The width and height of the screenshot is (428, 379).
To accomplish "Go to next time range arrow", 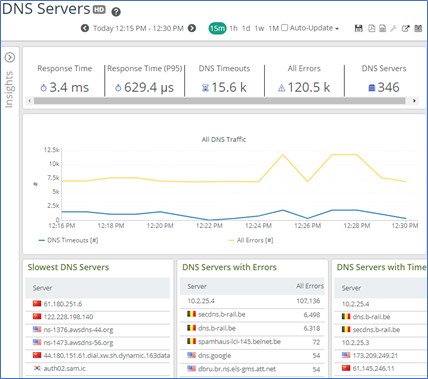I will click(x=192, y=28).
